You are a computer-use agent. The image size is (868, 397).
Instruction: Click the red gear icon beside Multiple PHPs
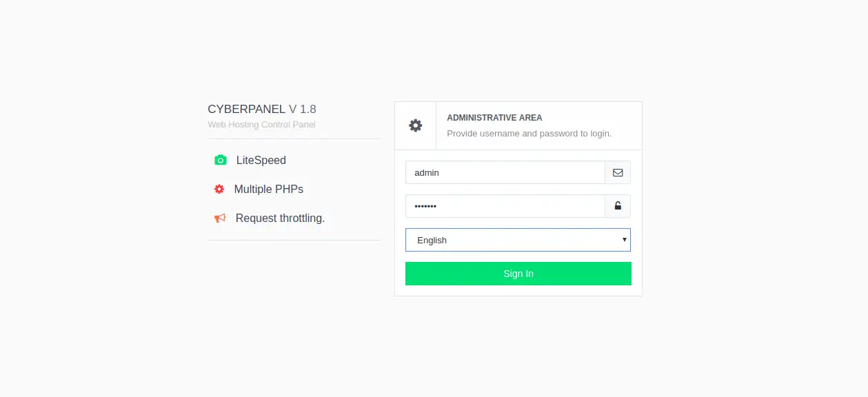[x=219, y=189]
